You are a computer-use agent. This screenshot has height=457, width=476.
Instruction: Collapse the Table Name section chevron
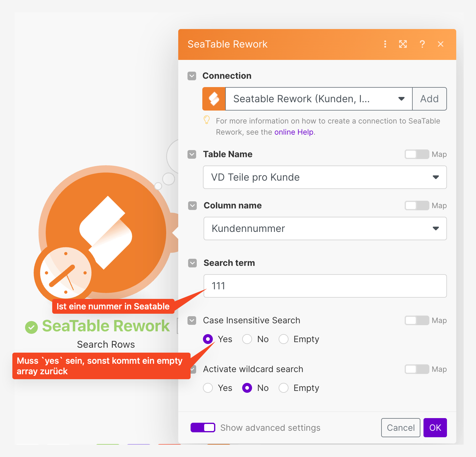click(192, 154)
